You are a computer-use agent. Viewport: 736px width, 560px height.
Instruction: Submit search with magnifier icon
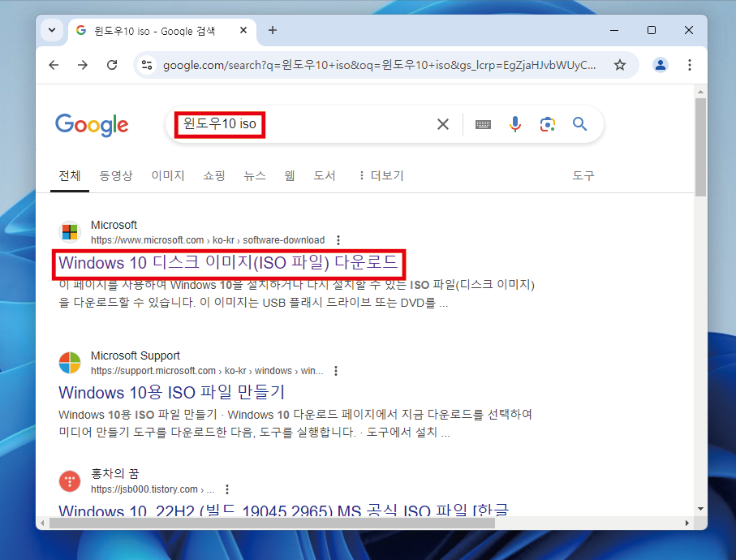click(x=579, y=124)
